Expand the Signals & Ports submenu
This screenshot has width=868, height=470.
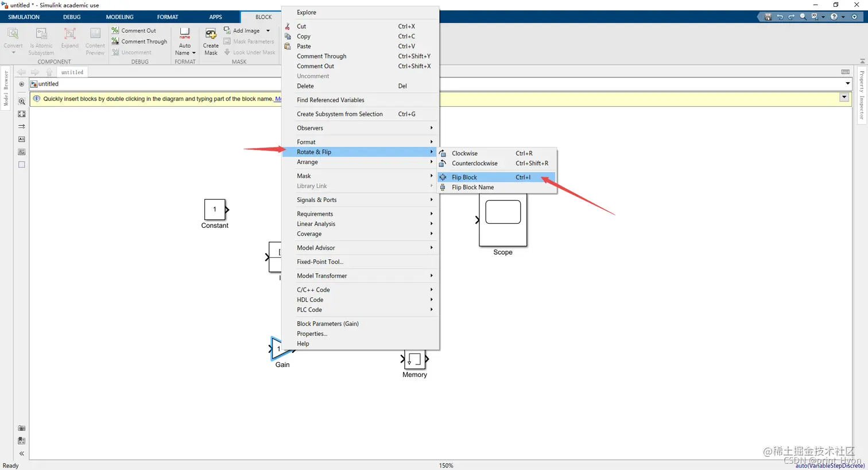pos(361,200)
